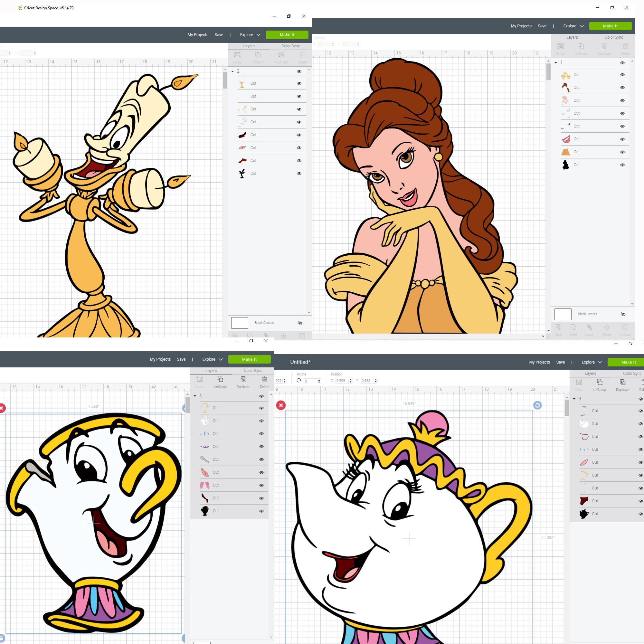Viewport: 644px width, 644px height.
Task: Chip window: click the UnGroup icon
Action: coord(220,379)
